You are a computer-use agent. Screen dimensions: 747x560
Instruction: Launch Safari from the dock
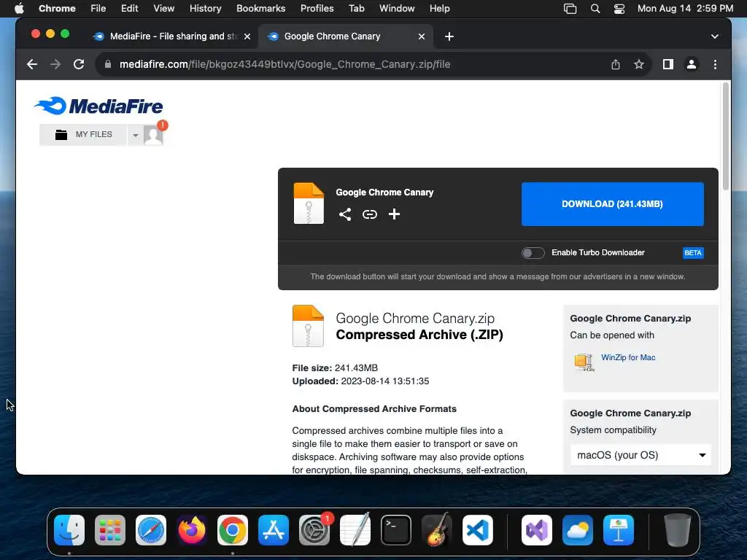(x=151, y=530)
